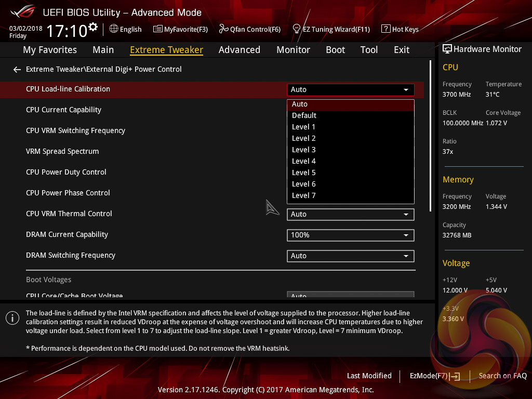The width and height of the screenshot is (532, 399).
Task: Select CPU VRM Thermal Control label
Action: point(69,214)
